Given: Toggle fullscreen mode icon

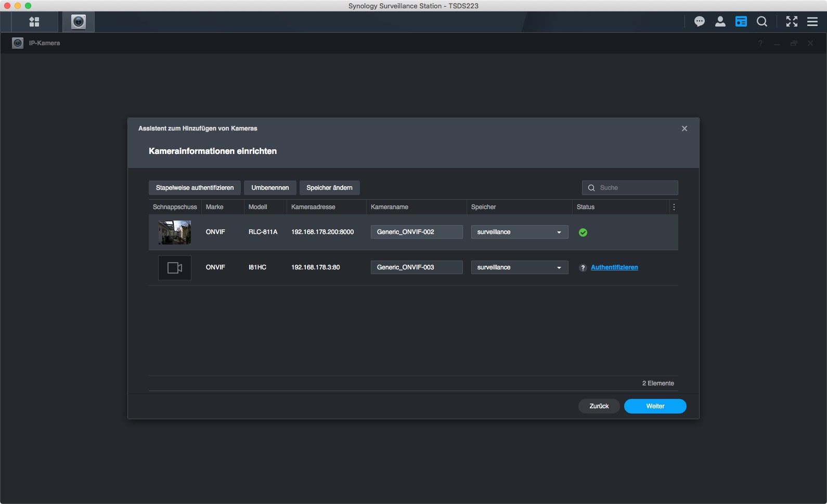Looking at the screenshot, I should pos(792,21).
